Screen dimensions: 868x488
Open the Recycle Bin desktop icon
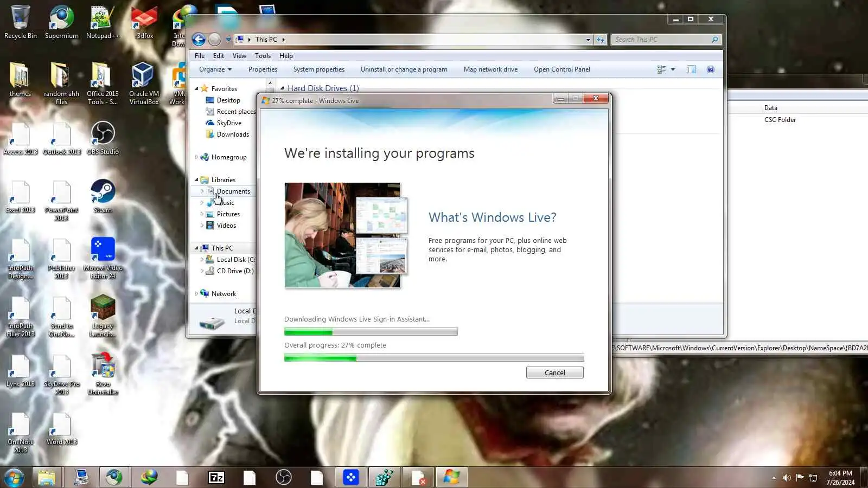[x=21, y=22]
